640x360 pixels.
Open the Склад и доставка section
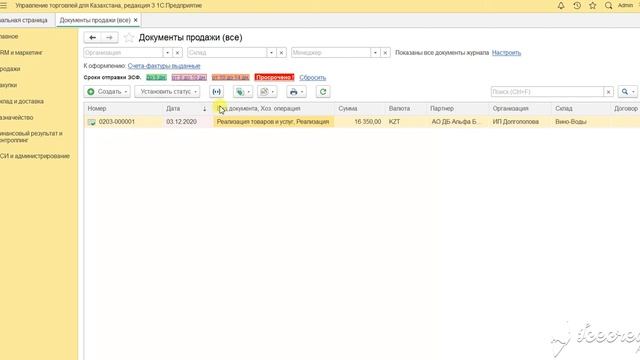click(x=22, y=101)
